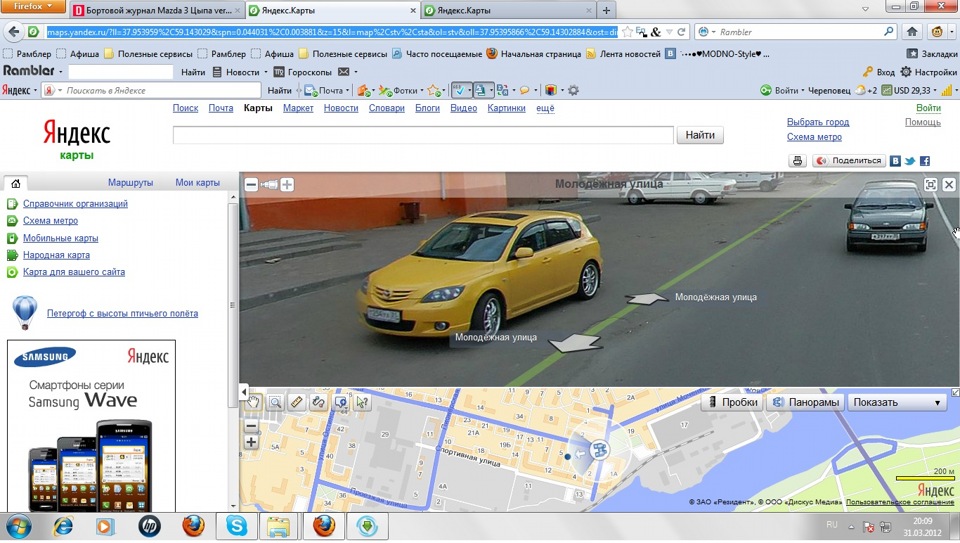This screenshot has width=960, height=543.
Task: Click the Yandex Maps search input field
Action: (423, 135)
